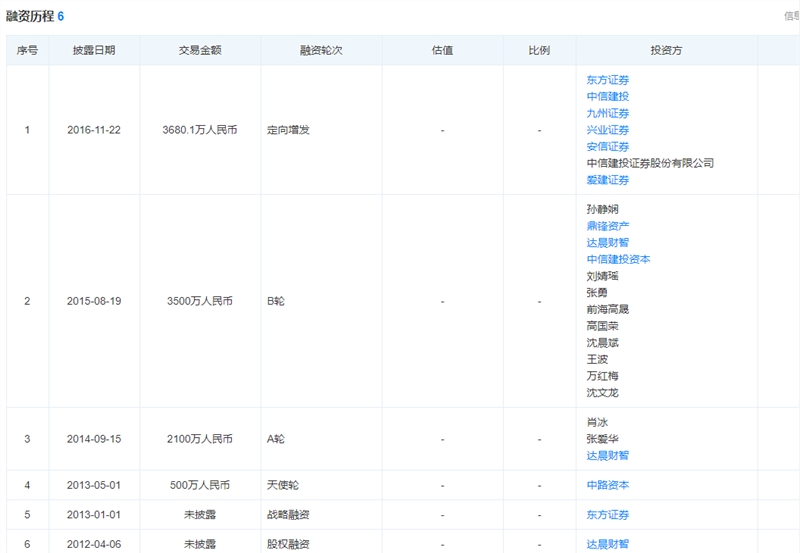The width and height of the screenshot is (800, 553).
Task: Select the 3680.1万人民币 amount cell
Action: (200, 130)
